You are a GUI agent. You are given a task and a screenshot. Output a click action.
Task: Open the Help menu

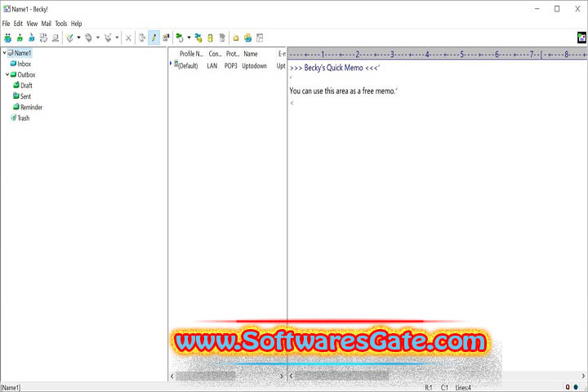click(77, 24)
